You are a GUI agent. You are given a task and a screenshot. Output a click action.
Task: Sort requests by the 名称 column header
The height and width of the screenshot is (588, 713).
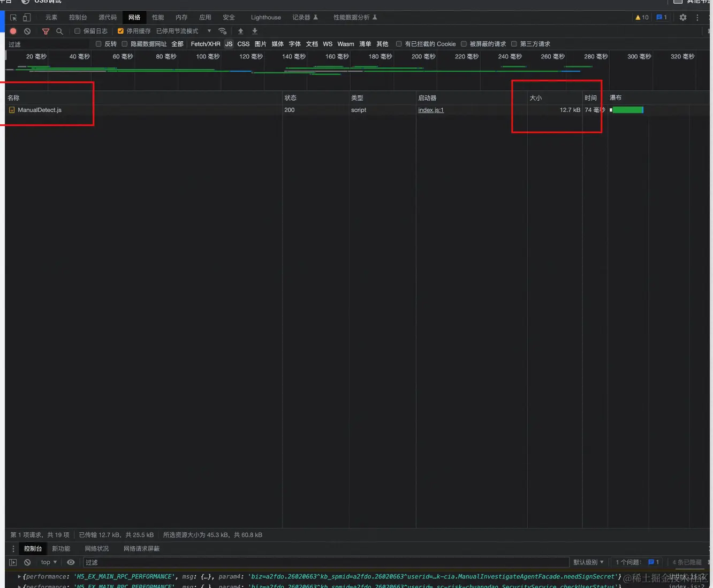point(144,98)
